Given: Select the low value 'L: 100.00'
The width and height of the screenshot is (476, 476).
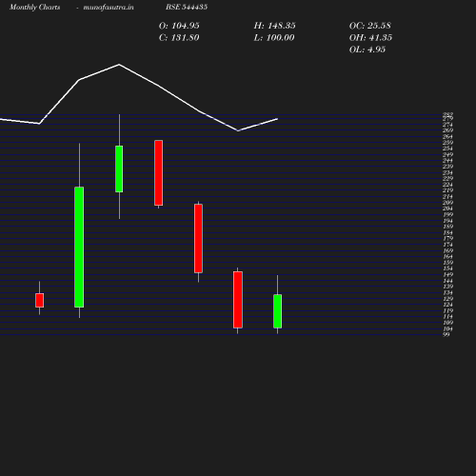Looking at the screenshot, I should tap(274, 38).
